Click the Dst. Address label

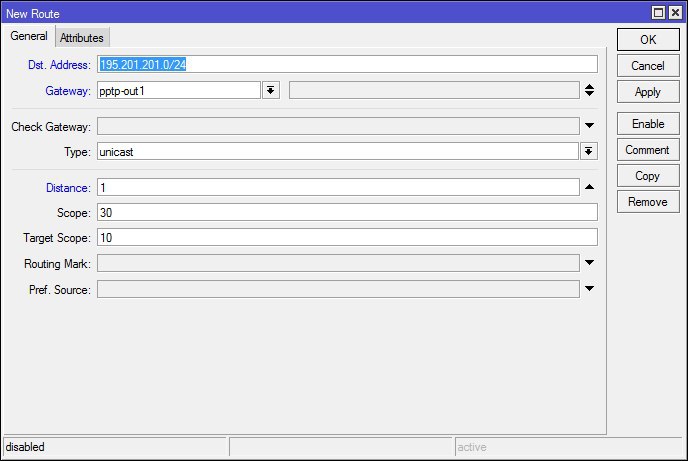(x=59, y=65)
